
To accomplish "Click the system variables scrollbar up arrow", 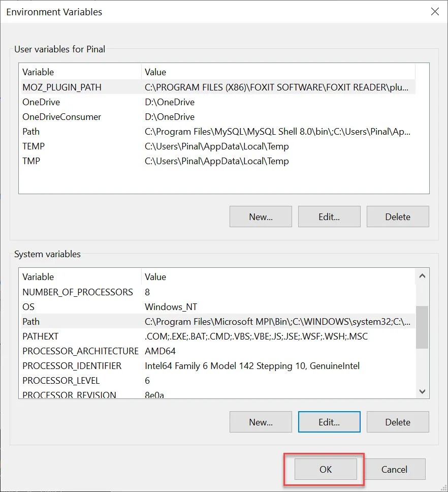I will point(422,275).
